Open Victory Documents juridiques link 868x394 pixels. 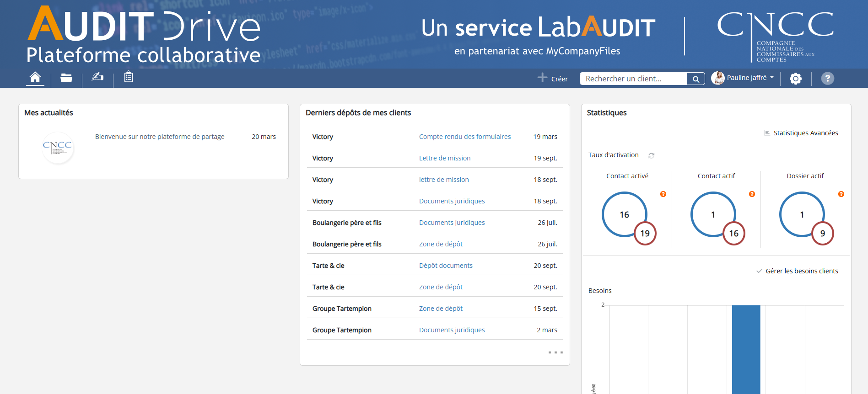tap(452, 201)
